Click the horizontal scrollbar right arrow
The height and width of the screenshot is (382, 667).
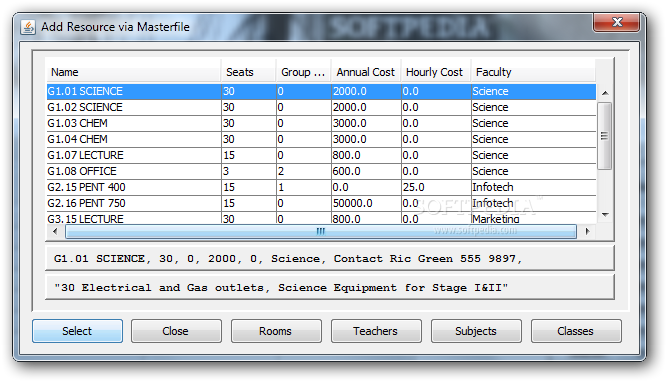pyautogui.click(x=587, y=231)
